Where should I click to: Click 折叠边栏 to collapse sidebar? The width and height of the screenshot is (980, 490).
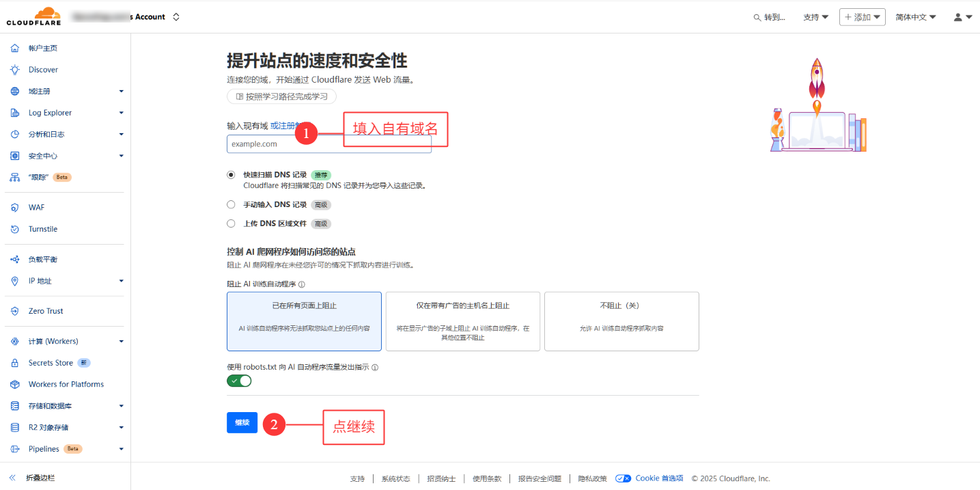click(40, 478)
